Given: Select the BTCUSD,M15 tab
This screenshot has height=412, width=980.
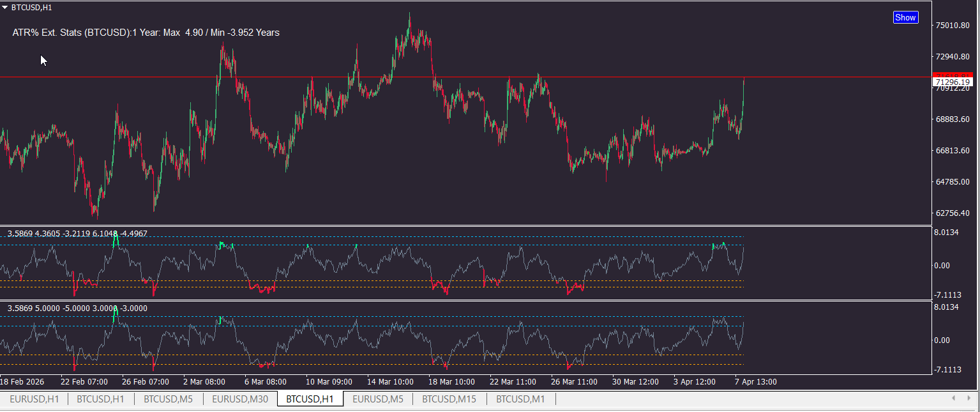Looking at the screenshot, I should click(x=449, y=399).
